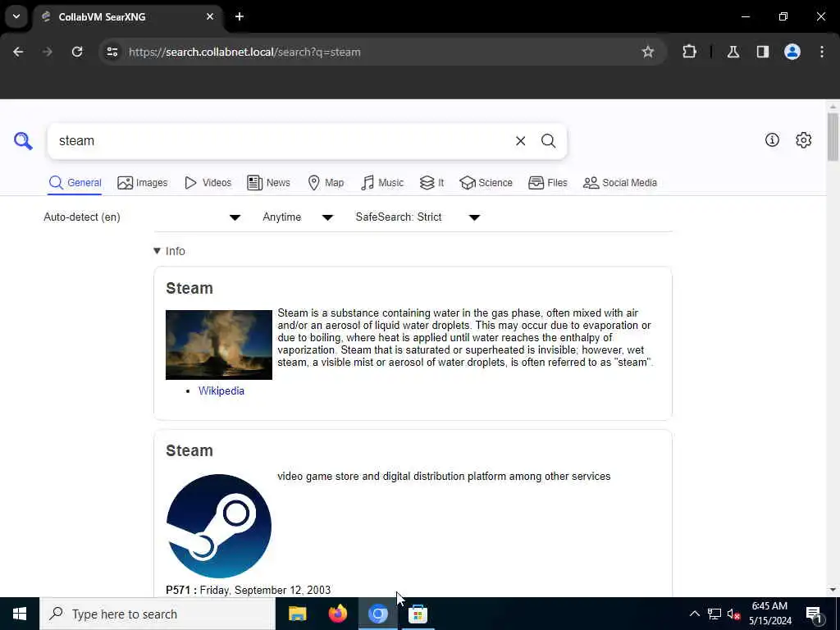Click the "video game store" description text

(444, 477)
